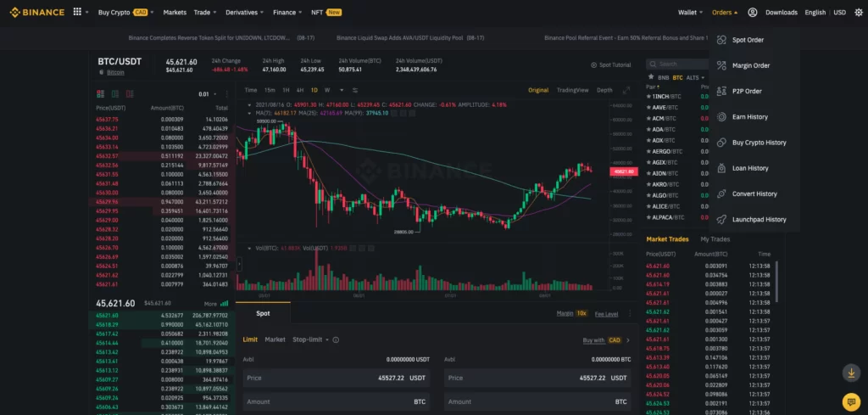Switch to TradingView chart tab
The width and height of the screenshot is (868, 415).
click(572, 90)
